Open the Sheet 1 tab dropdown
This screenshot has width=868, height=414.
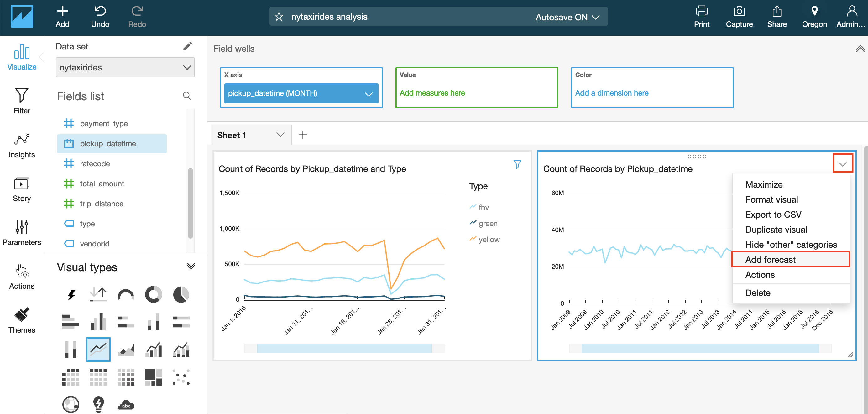[280, 135]
